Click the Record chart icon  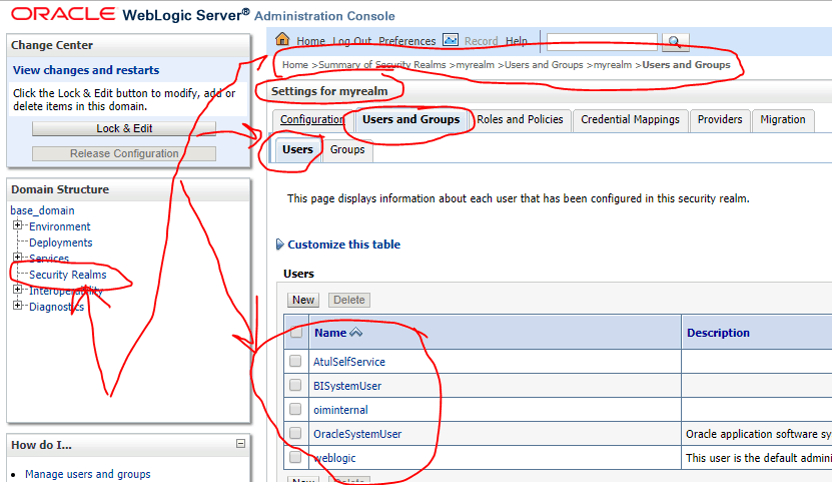click(x=450, y=40)
